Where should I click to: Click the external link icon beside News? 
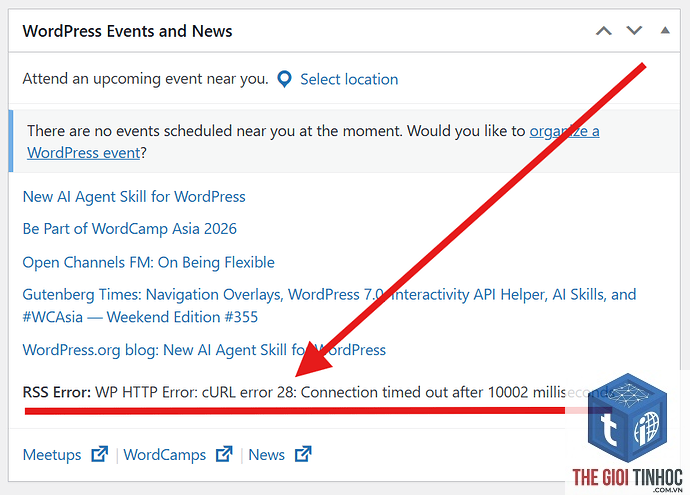point(303,454)
